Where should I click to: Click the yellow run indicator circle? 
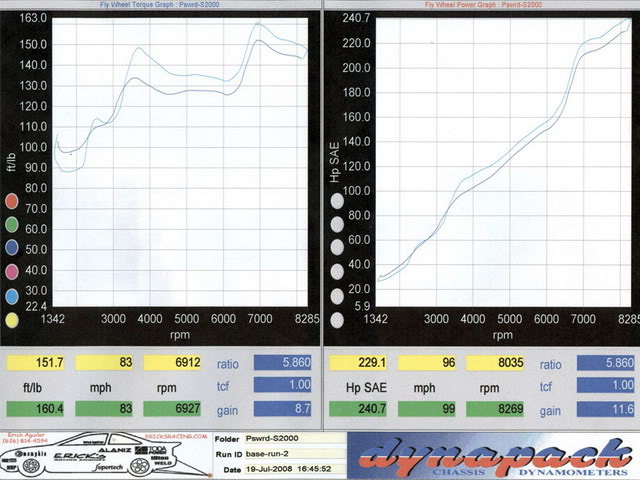[x=11, y=320]
